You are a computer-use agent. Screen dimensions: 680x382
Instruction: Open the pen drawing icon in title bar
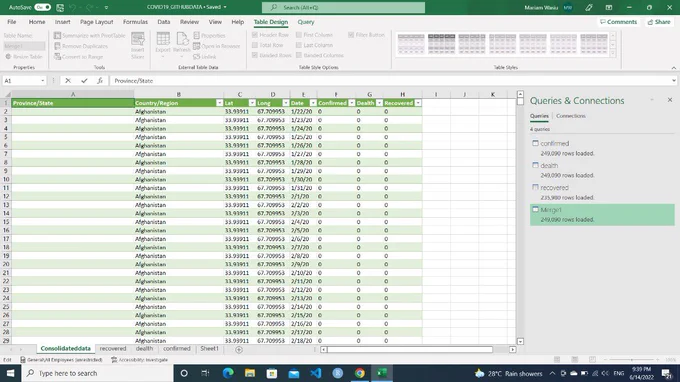[588, 7]
